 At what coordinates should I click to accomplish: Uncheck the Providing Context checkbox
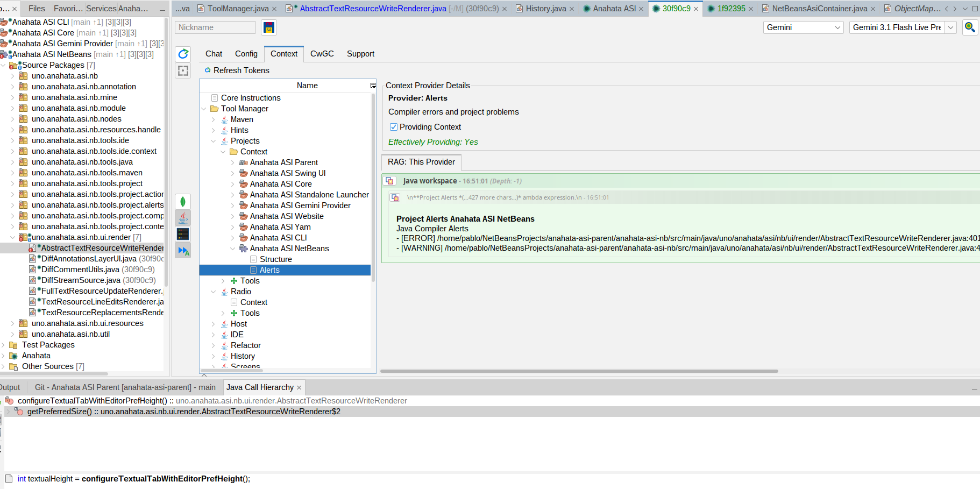click(x=394, y=127)
